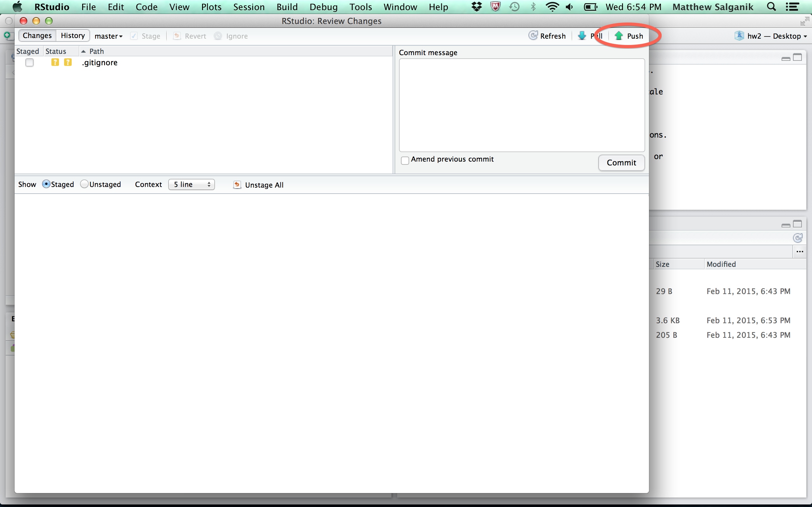
Task: Enable Amend previous commit checkbox
Action: point(405,160)
